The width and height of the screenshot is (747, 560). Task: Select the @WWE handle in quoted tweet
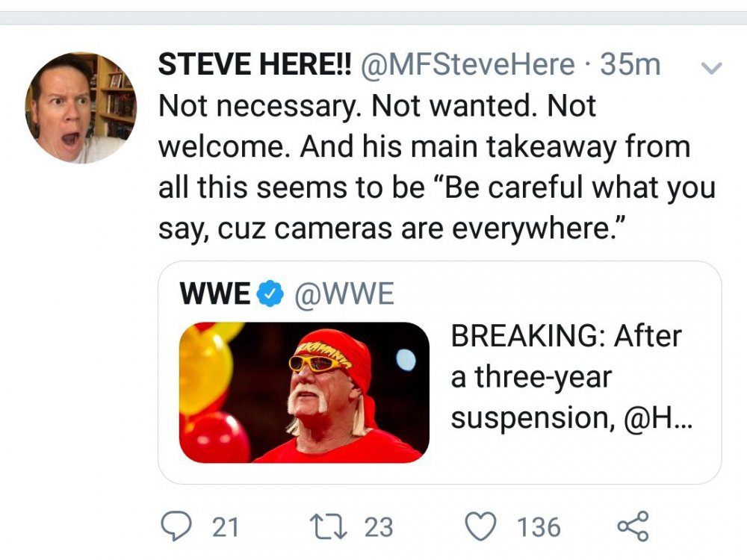click(344, 295)
